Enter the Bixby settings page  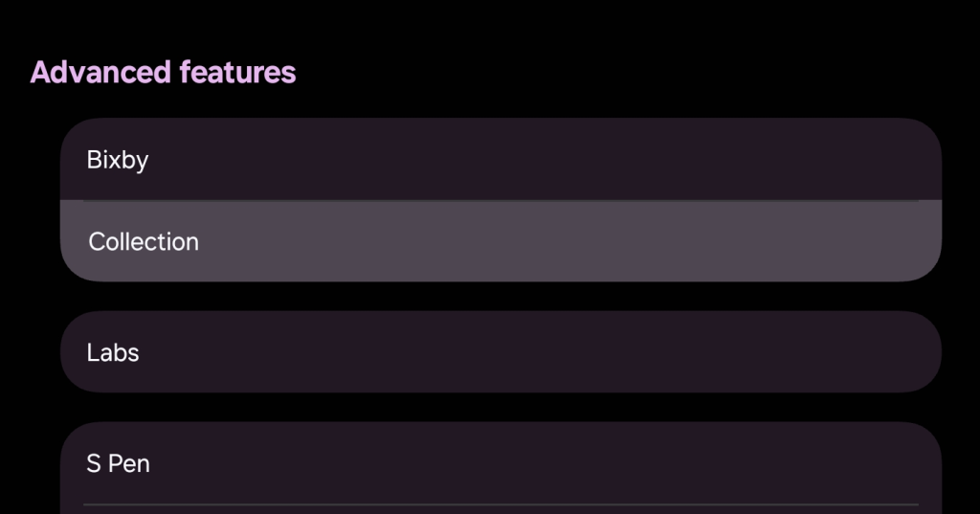[x=501, y=160]
